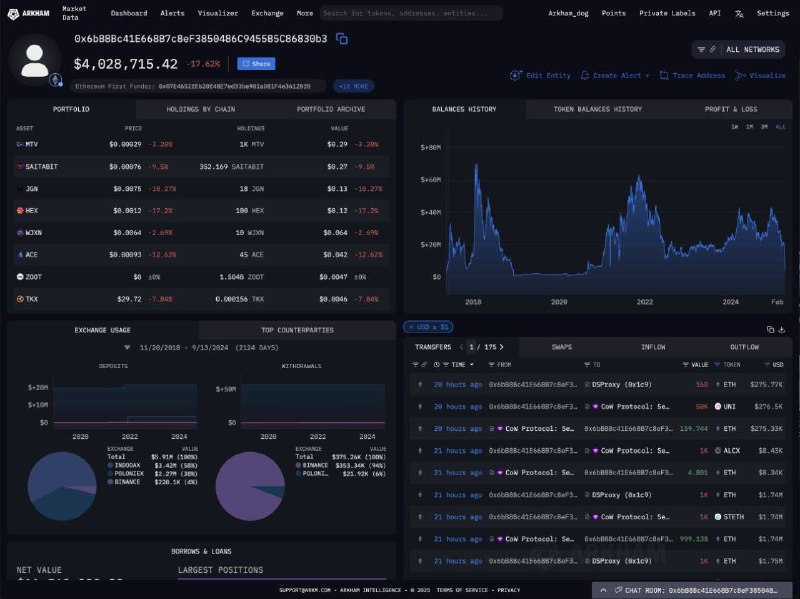
Task: Click the copy icon above transfers table
Action: point(770,330)
